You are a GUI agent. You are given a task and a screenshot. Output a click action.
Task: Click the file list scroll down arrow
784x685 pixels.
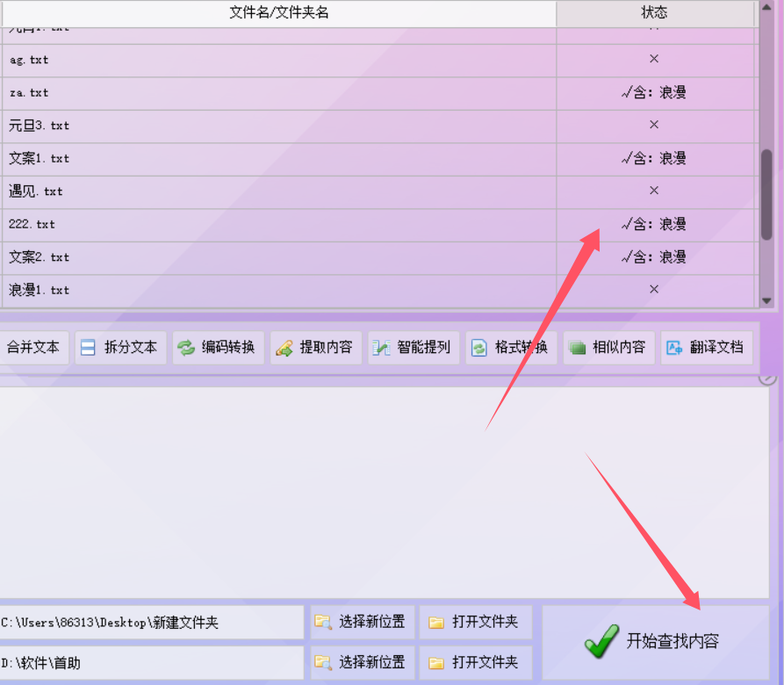766,300
